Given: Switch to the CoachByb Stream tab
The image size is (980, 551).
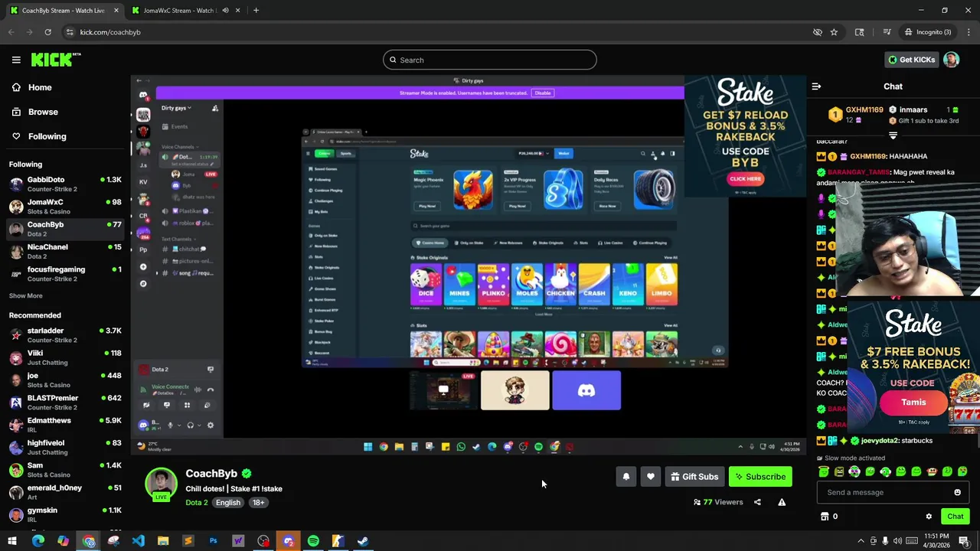Looking at the screenshot, I should (x=63, y=10).
